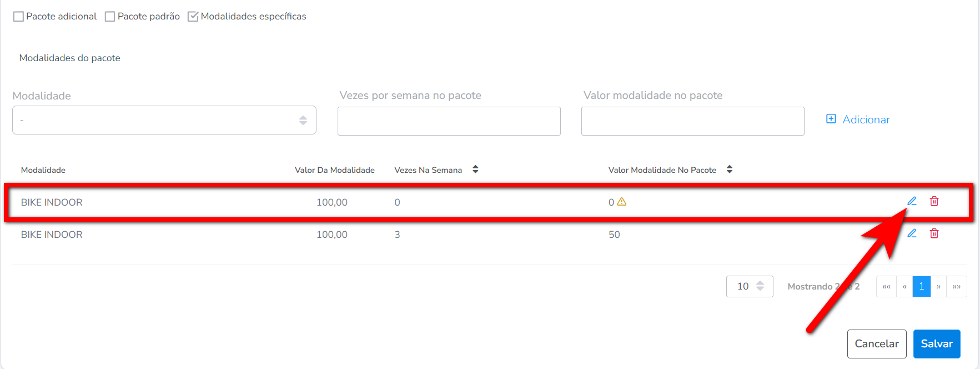The image size is (980, 369).
Task: Click the Cancelar button
Action: coord(876,344)
